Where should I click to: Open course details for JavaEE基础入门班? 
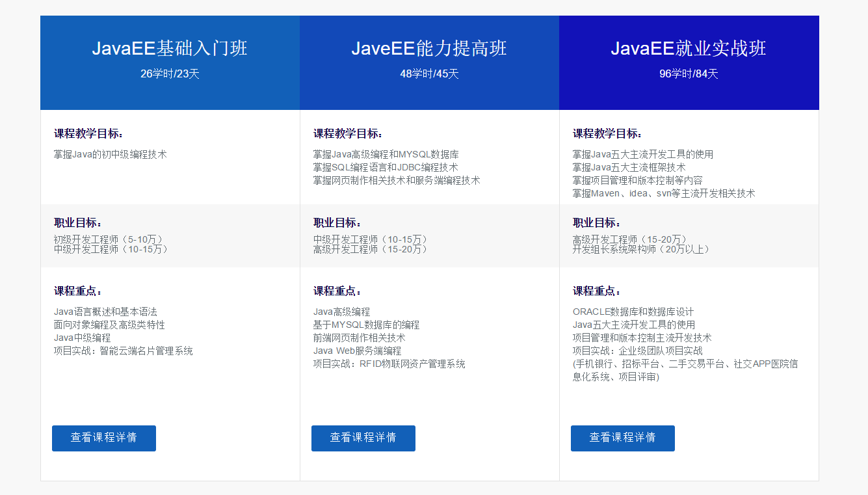pyautogui.click(x=104, y=438)
